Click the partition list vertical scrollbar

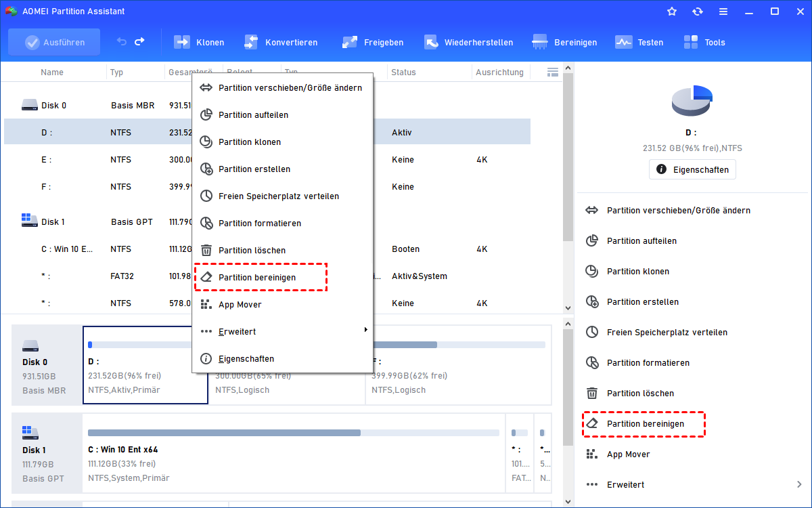pos(568,156)
